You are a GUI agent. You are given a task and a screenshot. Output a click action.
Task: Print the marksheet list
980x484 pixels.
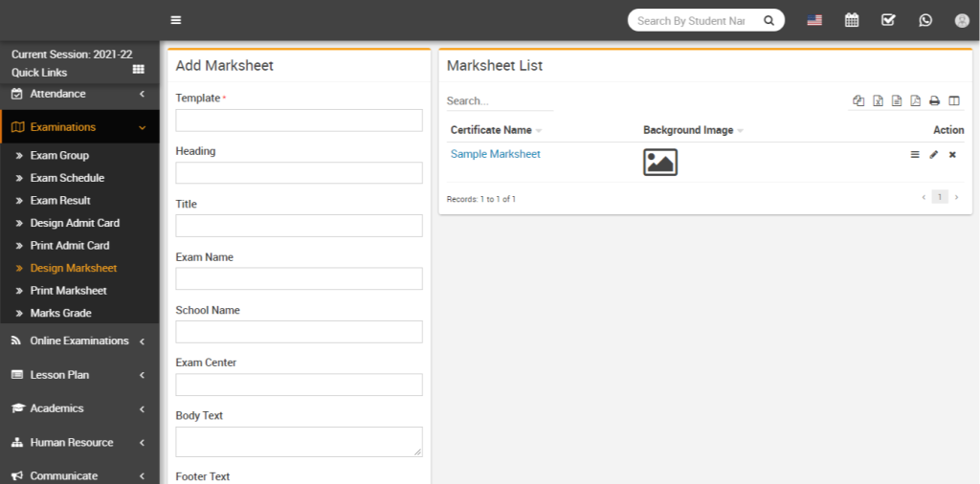[x=935, y=101]
